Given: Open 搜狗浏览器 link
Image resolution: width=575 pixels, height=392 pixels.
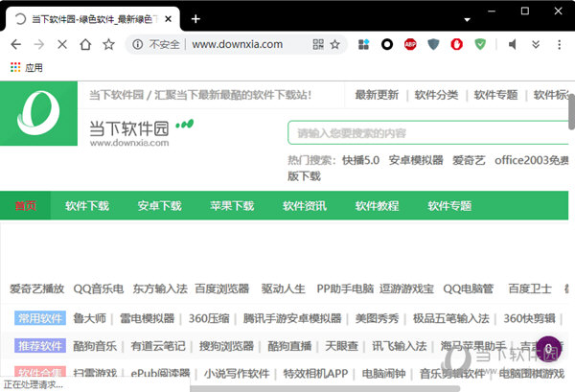Looking at the screenshot, I should pyautogui.click(x=226, y=345).
